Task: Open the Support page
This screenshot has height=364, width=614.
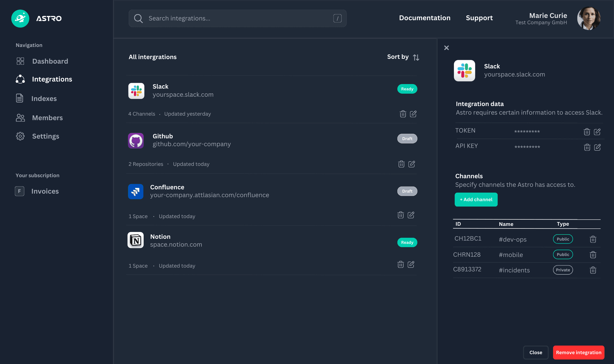Action: [x=479, y=18]
